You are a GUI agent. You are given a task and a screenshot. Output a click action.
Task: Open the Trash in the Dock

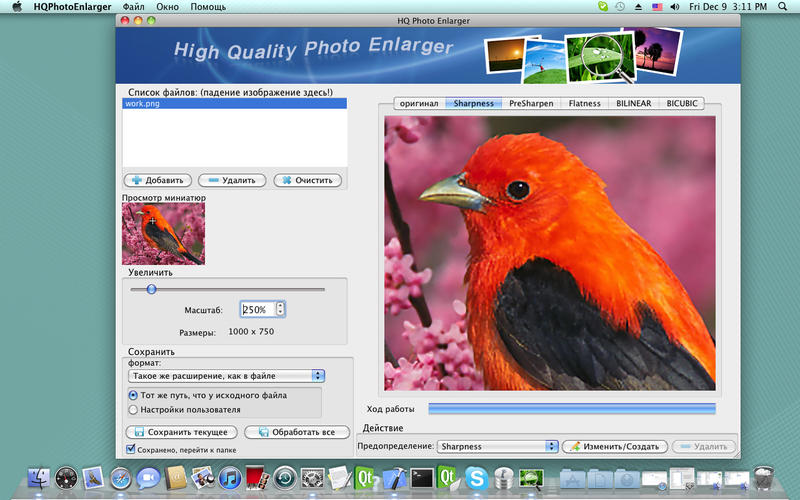764,478
